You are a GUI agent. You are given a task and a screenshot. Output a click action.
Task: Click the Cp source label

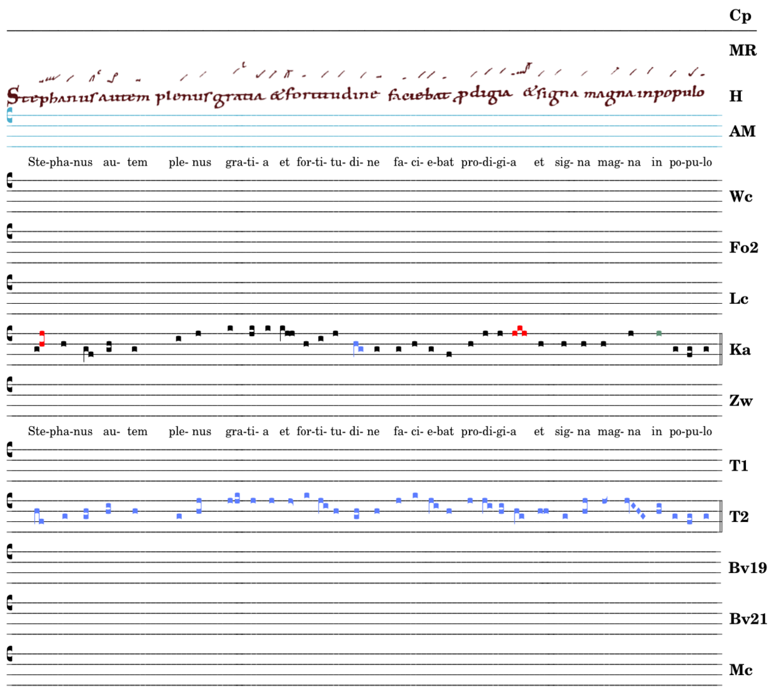click(740, 16)
